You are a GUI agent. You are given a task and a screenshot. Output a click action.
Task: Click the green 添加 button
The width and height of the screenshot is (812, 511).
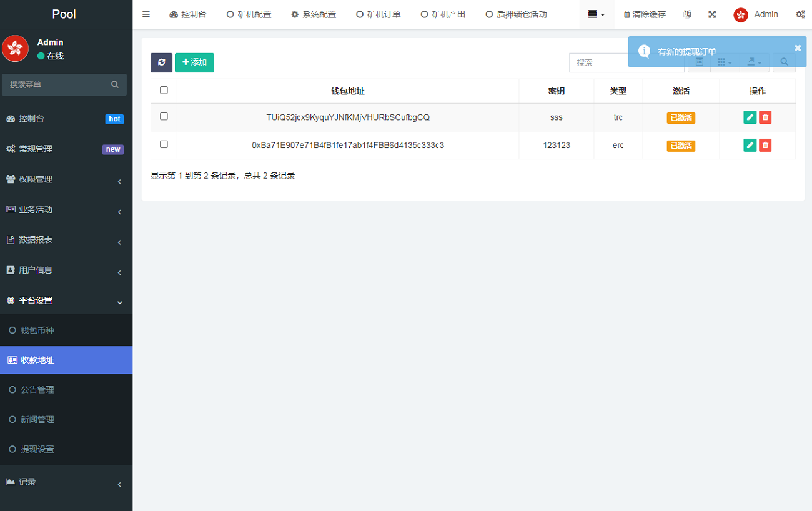click(x=194, y=62)
